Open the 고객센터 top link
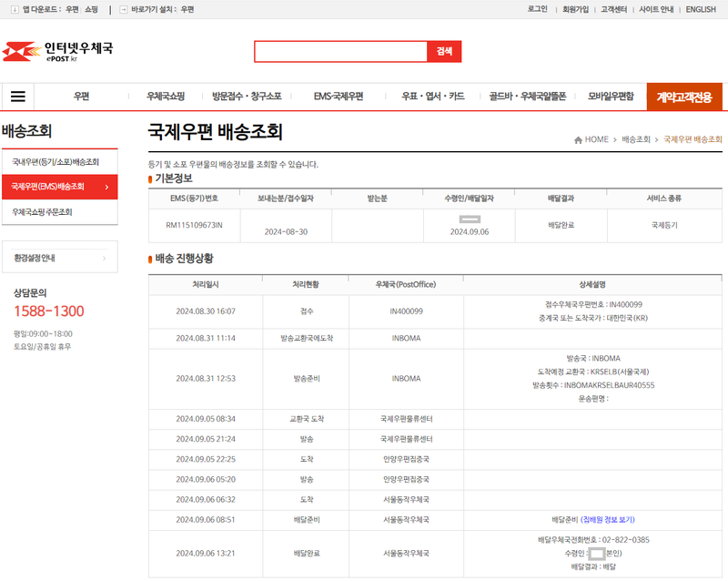Image resolution: width=728 pixels, height=581 pixels. click(x=613, y=9)
